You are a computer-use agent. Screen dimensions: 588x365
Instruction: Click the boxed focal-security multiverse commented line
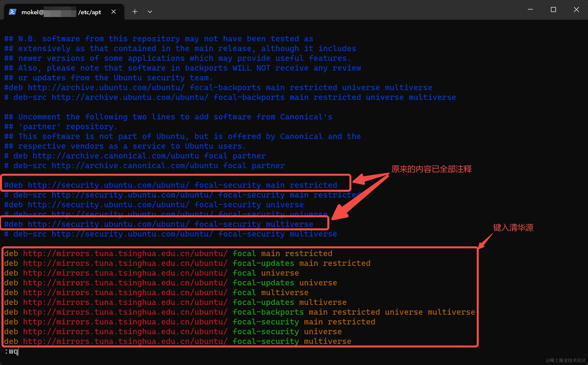click(x=158, y=224)
